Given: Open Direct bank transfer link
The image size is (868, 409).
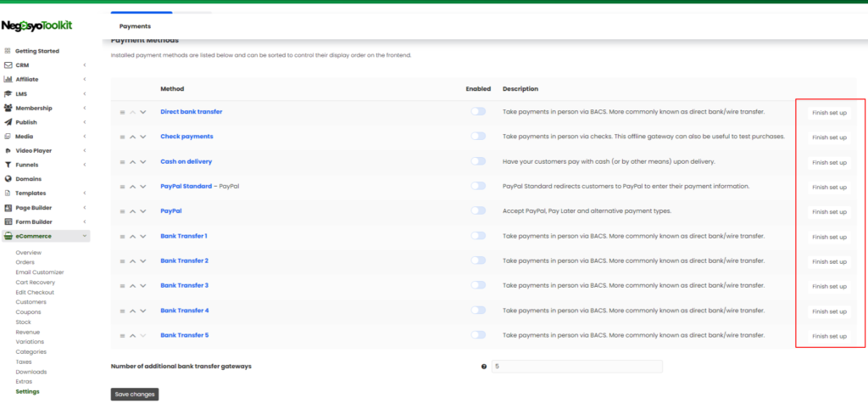Looking at the screenshot, I should pyautogui.click(x=192, y=111).
